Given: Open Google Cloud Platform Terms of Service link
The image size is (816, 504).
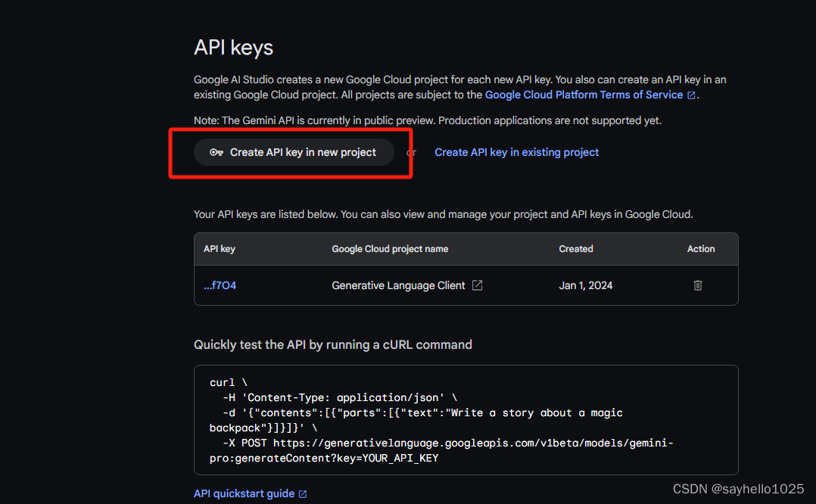Looking at the screenshot, I should (584, 95).
